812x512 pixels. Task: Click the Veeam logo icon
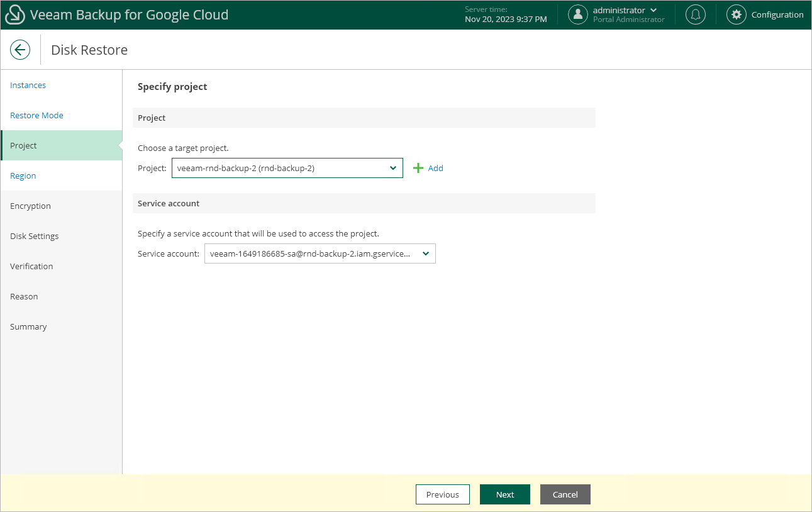(15, 14)
